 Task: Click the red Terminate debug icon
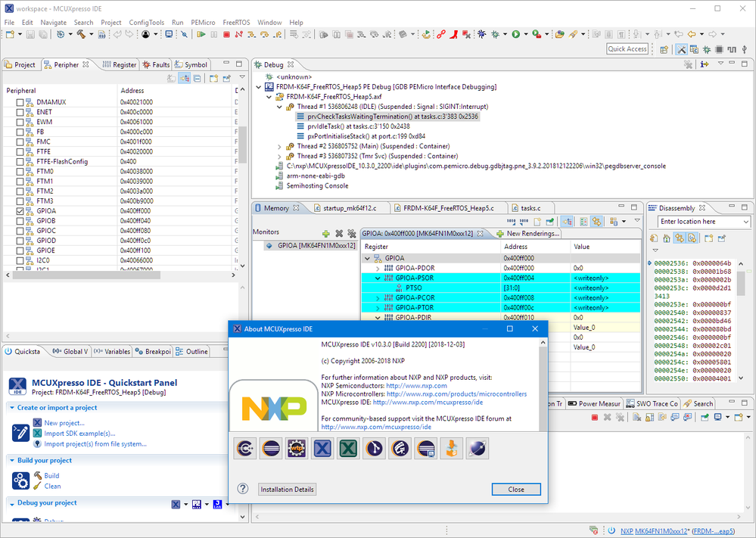click(226, 34)
